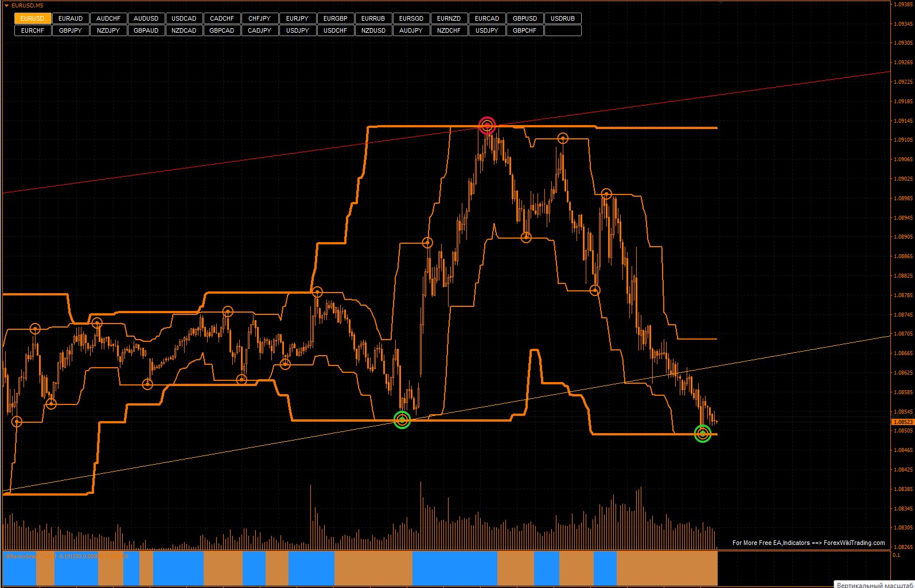Choose NZDJPY symbol button
Viewport: 915px width, 588px height.
point(108,30)
